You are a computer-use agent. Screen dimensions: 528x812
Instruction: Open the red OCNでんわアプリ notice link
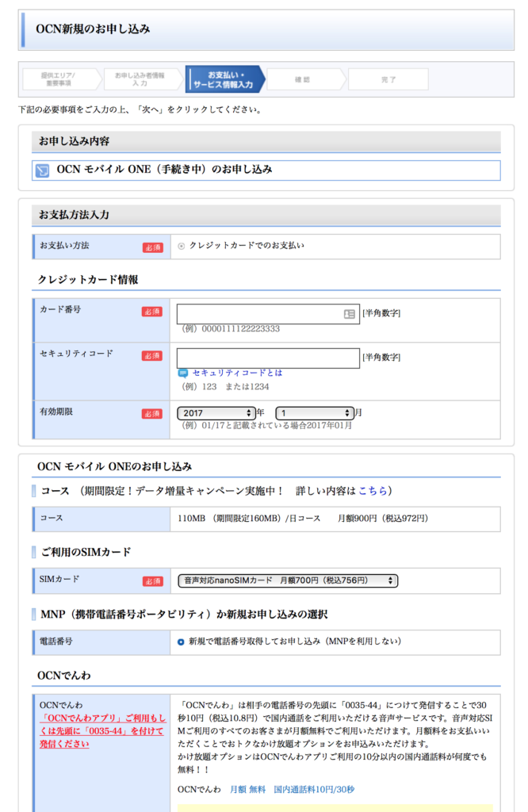coord(102,731)
